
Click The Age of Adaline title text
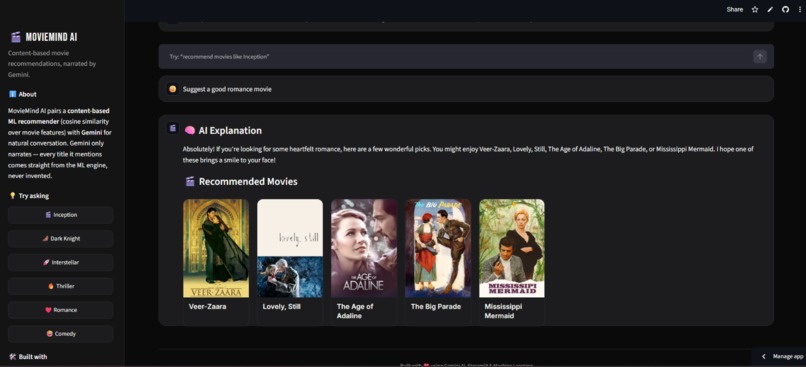[355, 311]
